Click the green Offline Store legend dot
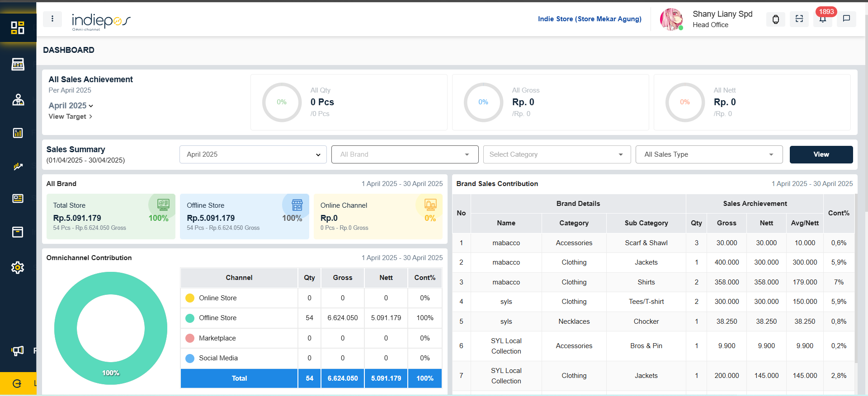Viewport: 868px width, 396px height. click(190, 318)
